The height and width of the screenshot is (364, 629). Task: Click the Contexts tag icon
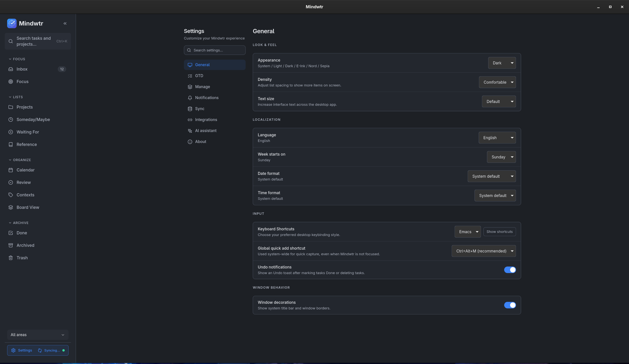click(x=11, y=195)
